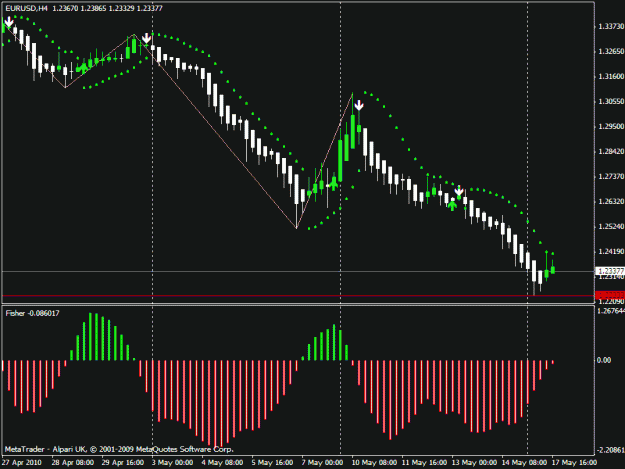Click the 27 Apr 2010 date label
Viewport: 625px width, 469px height.
tap(22, 462)
